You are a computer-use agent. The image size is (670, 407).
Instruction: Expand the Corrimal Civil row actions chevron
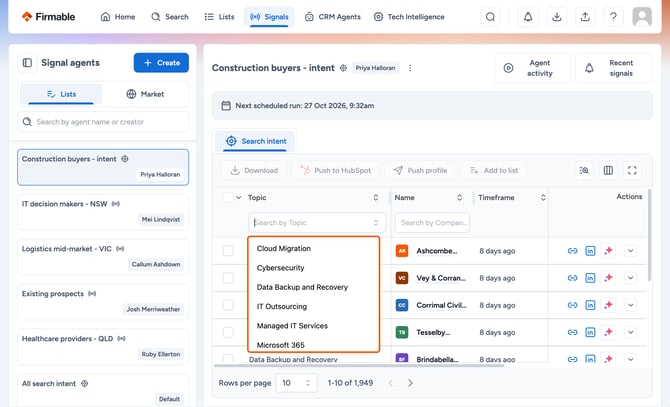pyautogui.click(x=630, y=305)
